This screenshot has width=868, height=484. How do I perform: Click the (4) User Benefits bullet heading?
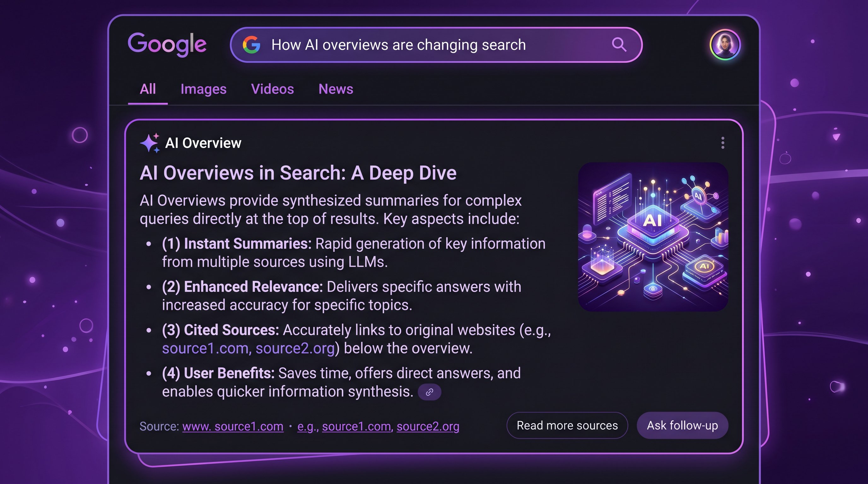click(x=218, y=373)
